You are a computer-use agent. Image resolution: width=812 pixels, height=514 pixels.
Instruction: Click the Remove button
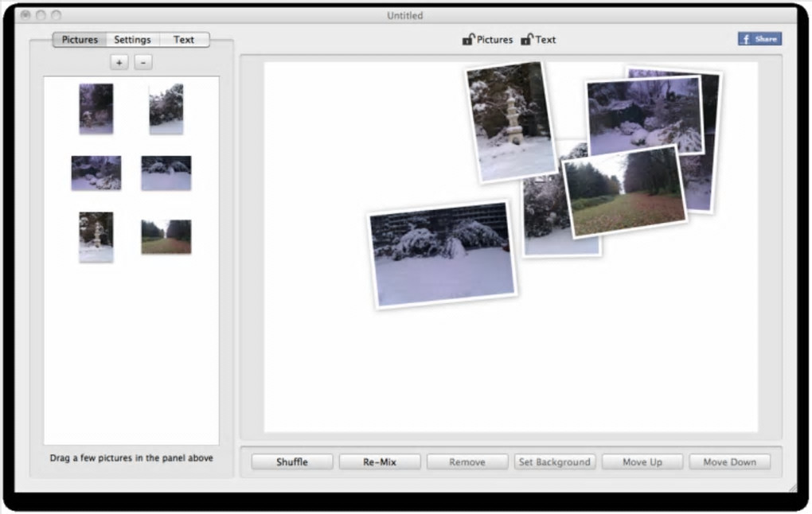467,461
